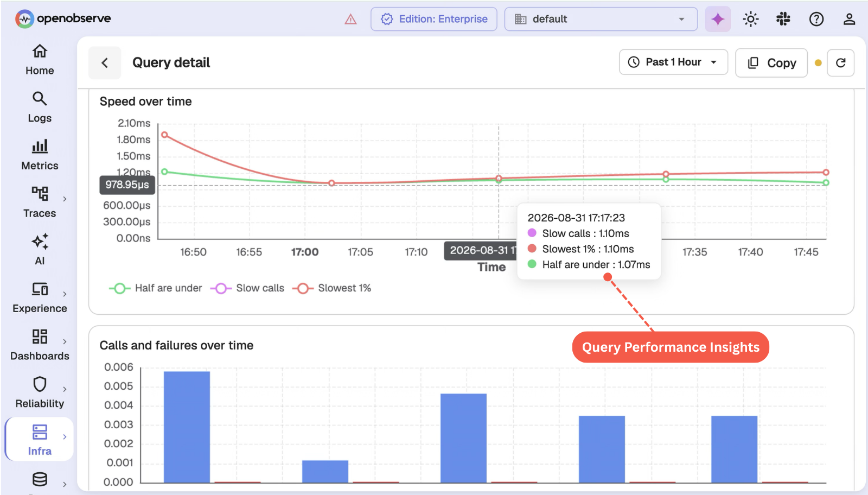Open the Slack community icon
Viewport: 868px width, 495px height.
783,19
